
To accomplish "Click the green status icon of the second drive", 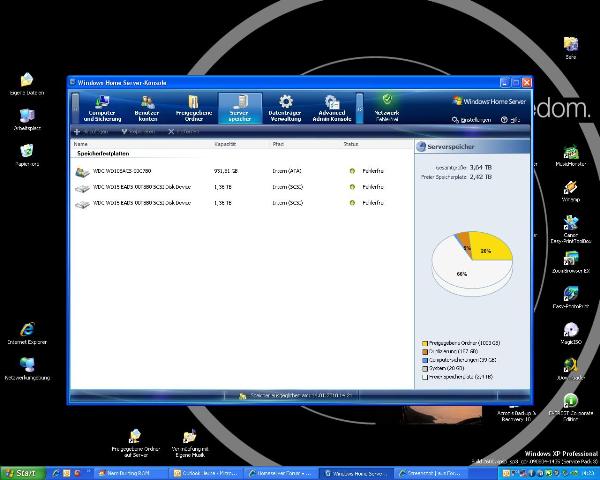I will coord(352,187).
